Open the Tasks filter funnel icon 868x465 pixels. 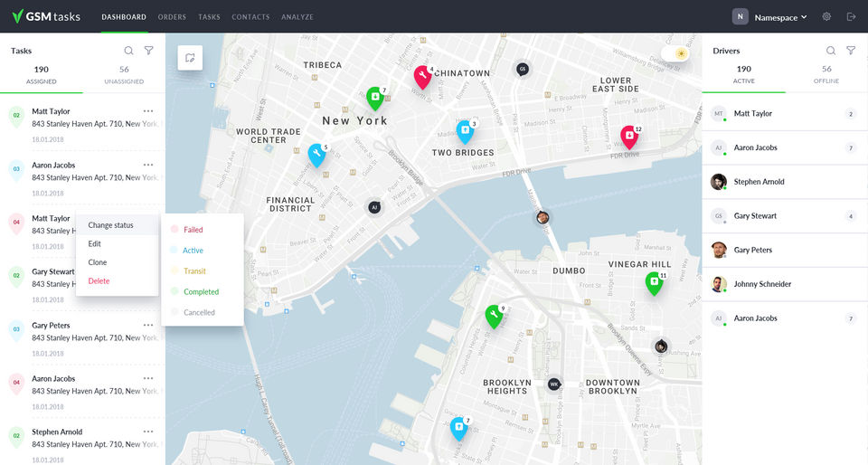click(149, 51)
